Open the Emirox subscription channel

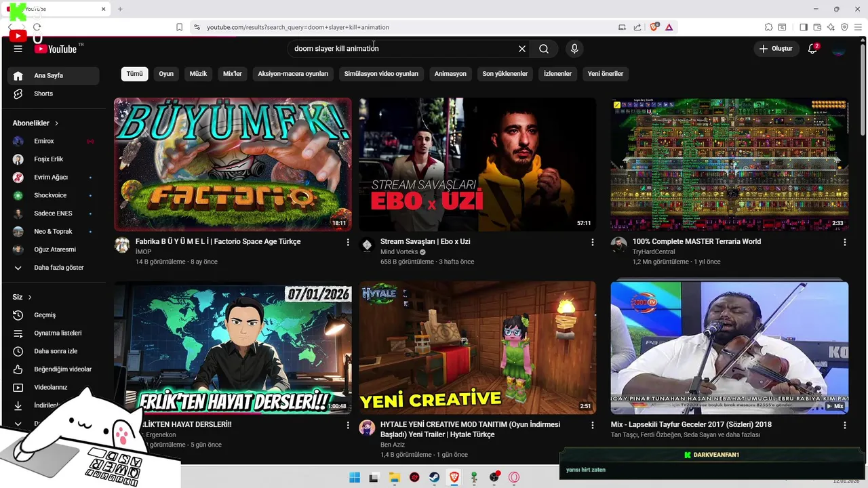(53, 141)
